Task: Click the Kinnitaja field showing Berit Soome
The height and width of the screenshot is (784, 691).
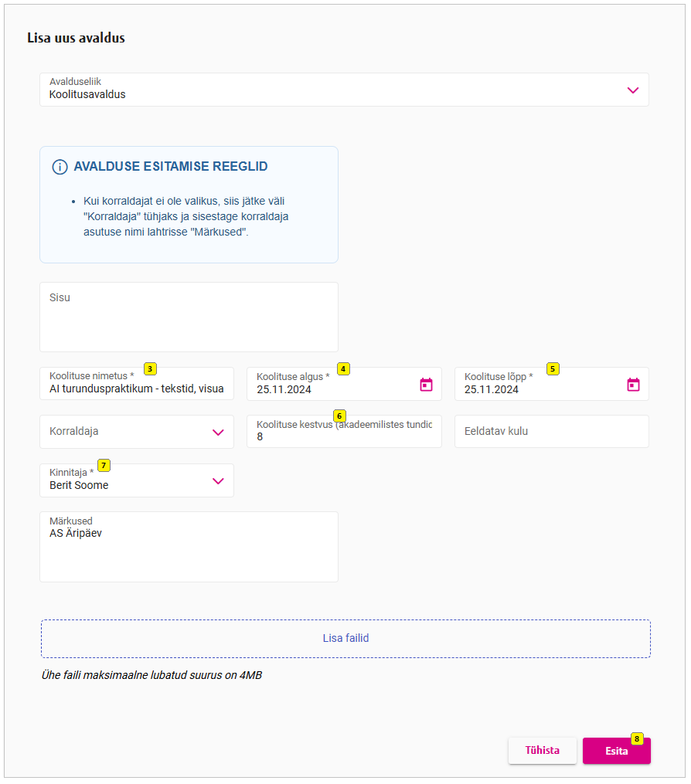Action: (x=124, y=481)
